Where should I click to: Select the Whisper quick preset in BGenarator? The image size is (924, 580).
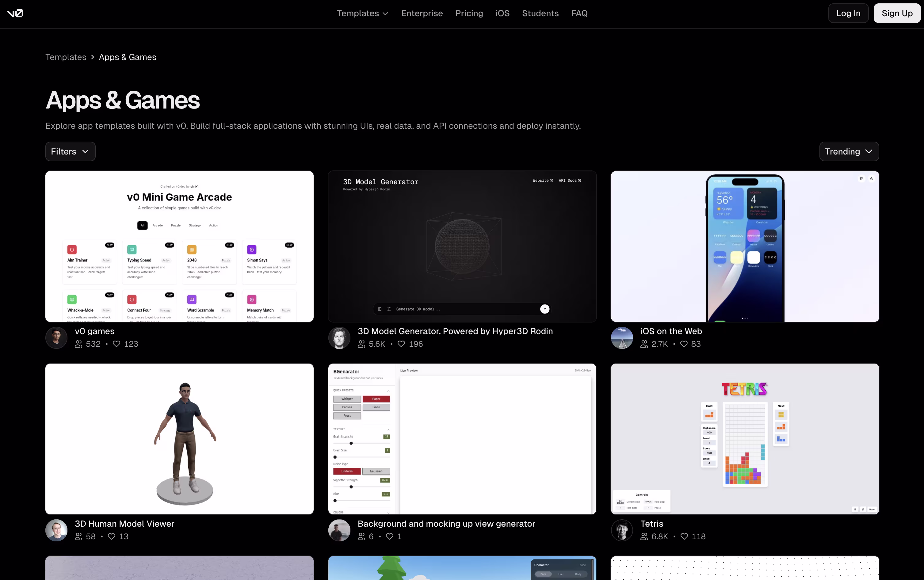[x=347, y=399]
